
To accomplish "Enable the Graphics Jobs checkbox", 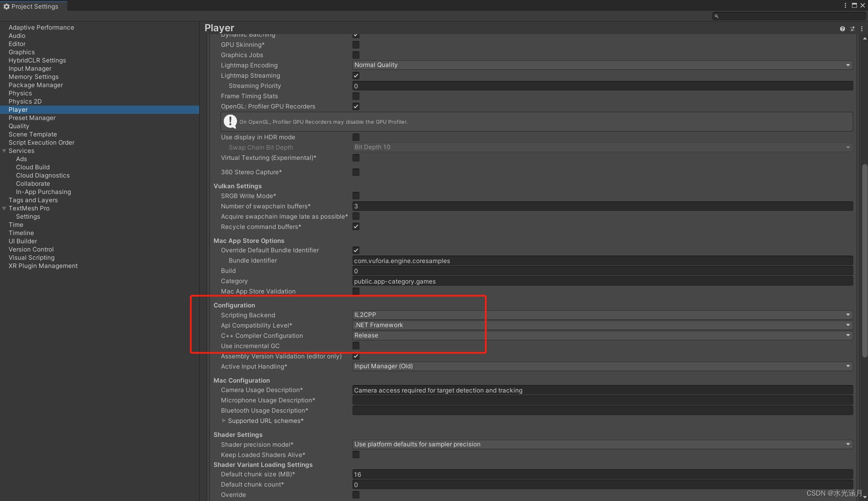I will click(x=356, y=55).
